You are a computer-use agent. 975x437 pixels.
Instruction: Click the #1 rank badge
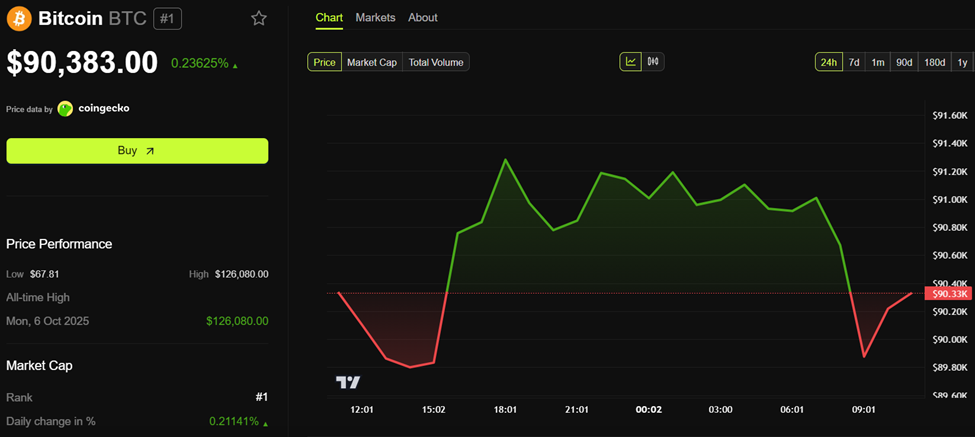167,18
